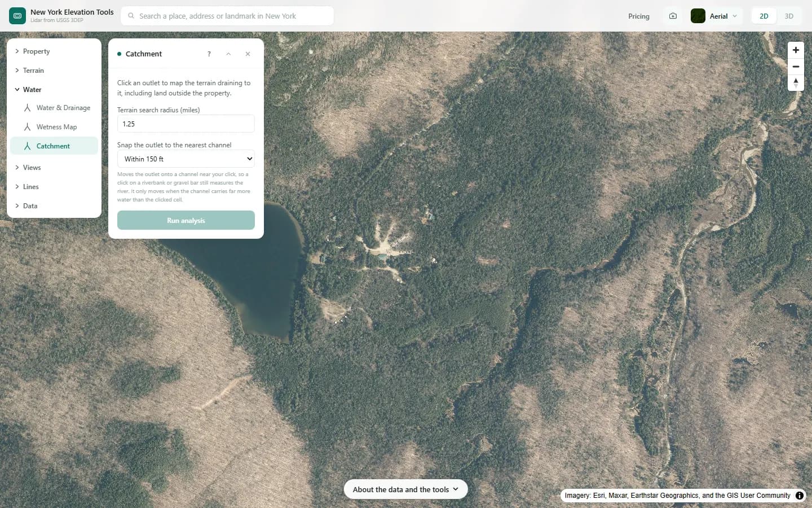Click the green dot beside Catchment title
Viewport: 812px width, 508px height.
pyautogui.click(x=120, y=54)
